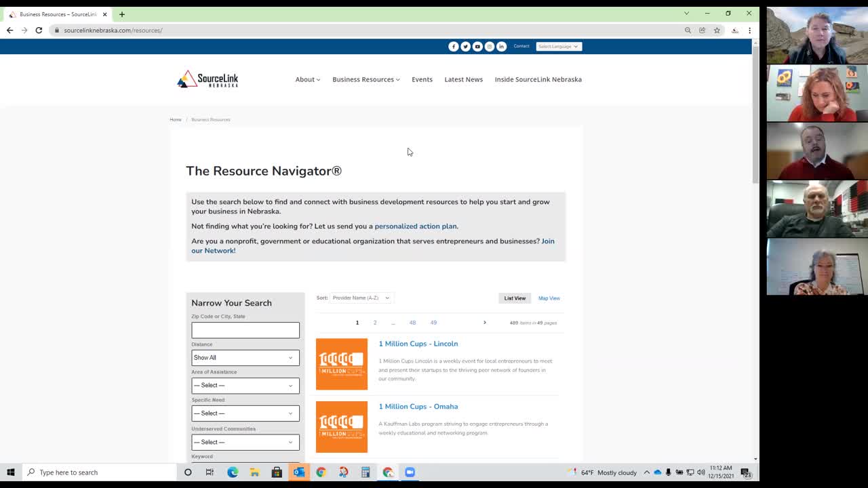Bookmark this page with the star icon
The width and height of the screenshot is (868, 488).
tap(717, 30)
